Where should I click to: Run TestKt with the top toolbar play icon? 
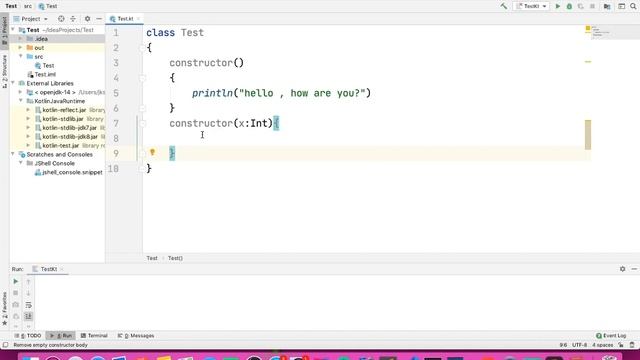(x=558, y=6)
